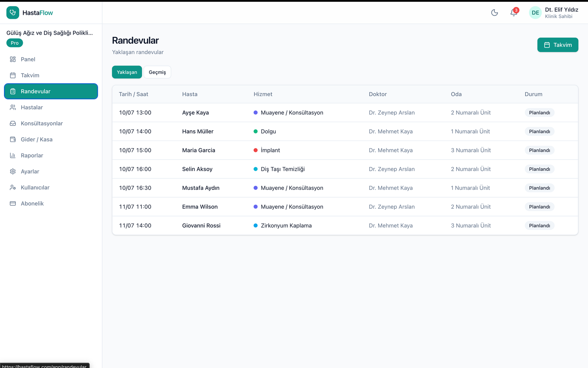Open Abonelik sidebar item
588x368 pixels.
point(51,204)
